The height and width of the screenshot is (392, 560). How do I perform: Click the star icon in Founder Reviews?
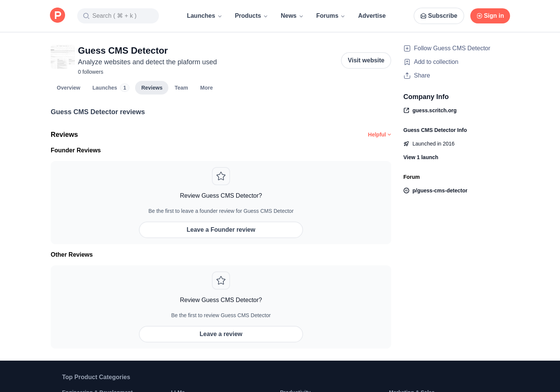221,176
